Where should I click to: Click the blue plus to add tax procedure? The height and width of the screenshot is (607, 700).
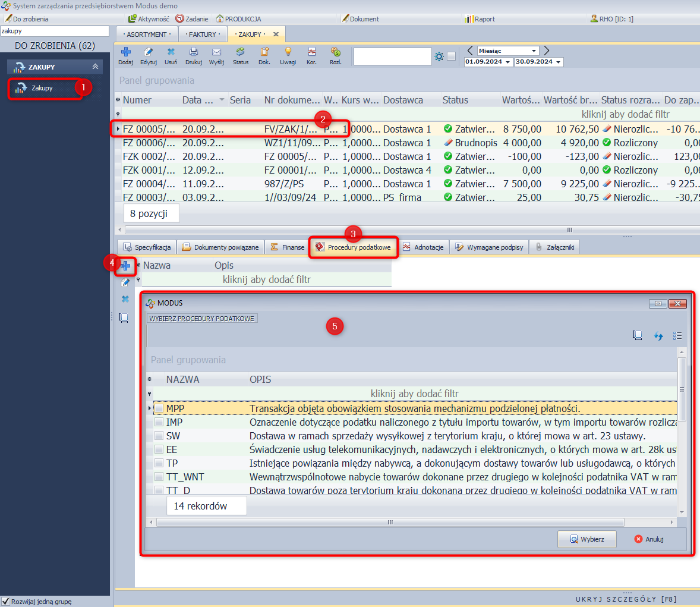click(125, 266)
